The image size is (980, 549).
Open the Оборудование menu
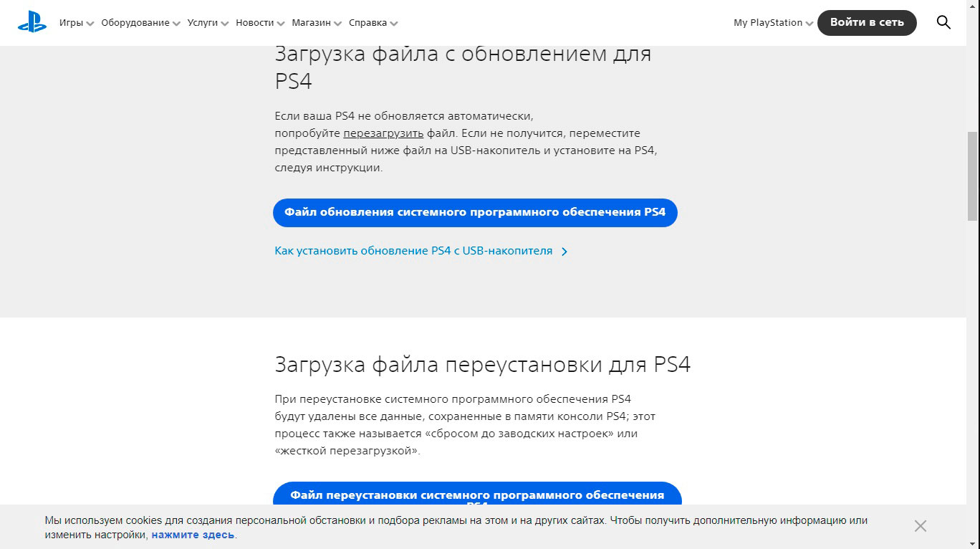(x=135, y=23)
